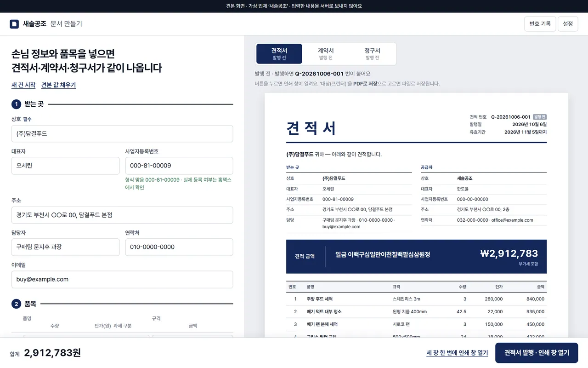
Task: Click the 일금 이백구십일만이천칠백팔십삼원정 amount text
Action: point(383,254)
